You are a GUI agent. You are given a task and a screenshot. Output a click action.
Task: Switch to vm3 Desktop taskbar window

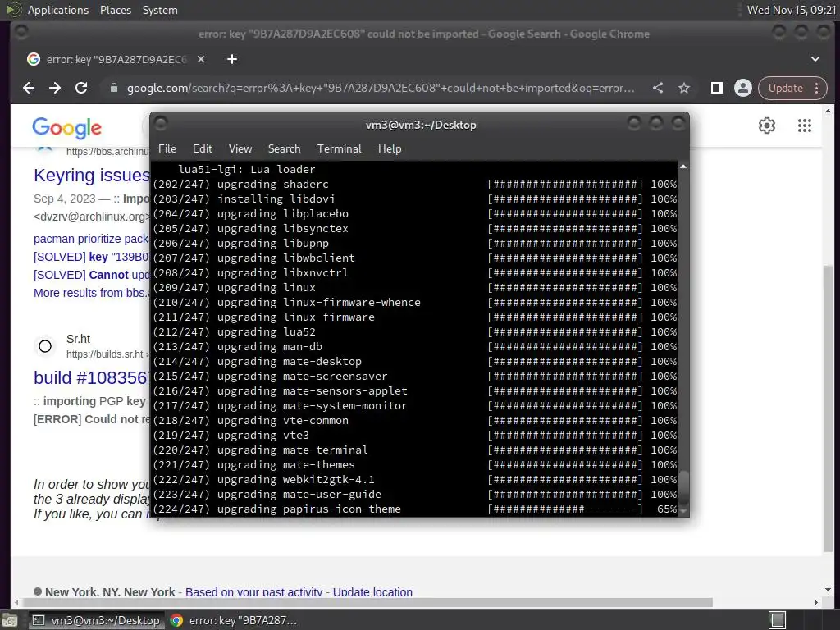coord(98,620)
